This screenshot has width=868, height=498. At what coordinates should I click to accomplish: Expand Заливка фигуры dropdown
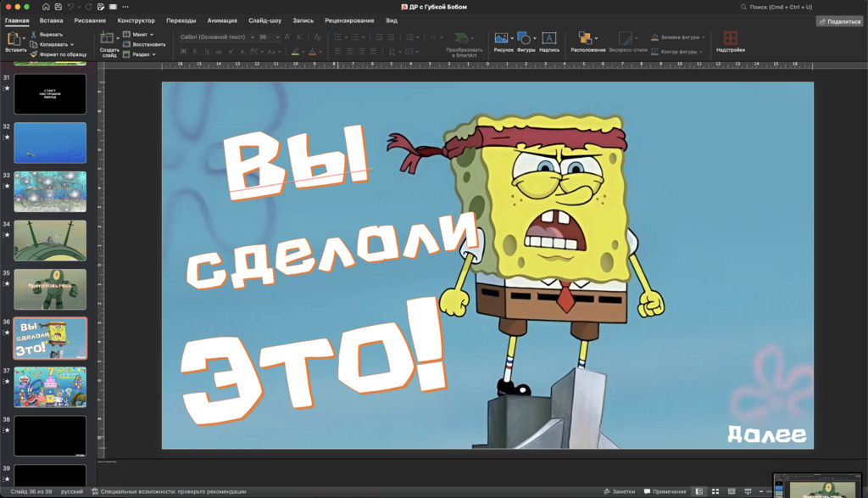point(704,37)
